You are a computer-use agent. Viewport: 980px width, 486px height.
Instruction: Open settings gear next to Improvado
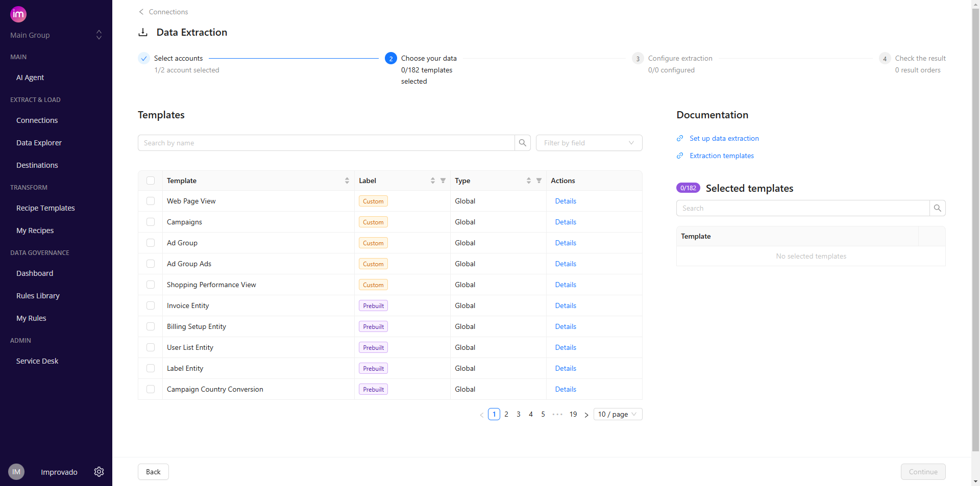99,472
